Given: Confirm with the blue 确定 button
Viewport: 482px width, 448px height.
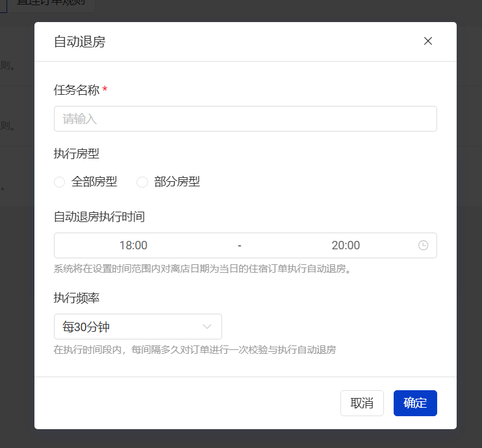Looking at the screenshot, I should [x=415, y=403].
